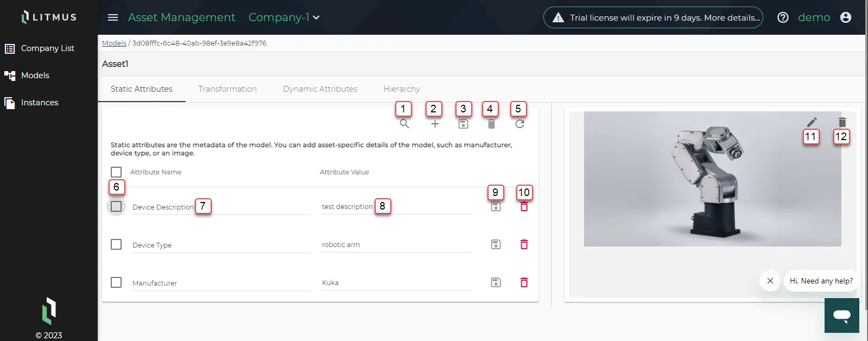Click the robotic arm model image
Viewport: 868px width, 341px height.
coord(713,179)
